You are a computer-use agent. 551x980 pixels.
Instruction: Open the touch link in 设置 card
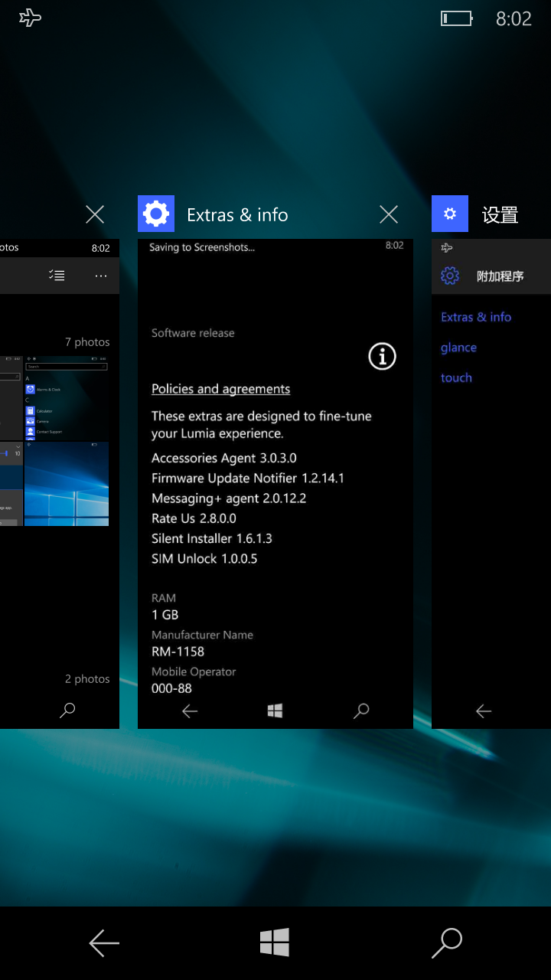pyautogui.click(x=456, y=377)
